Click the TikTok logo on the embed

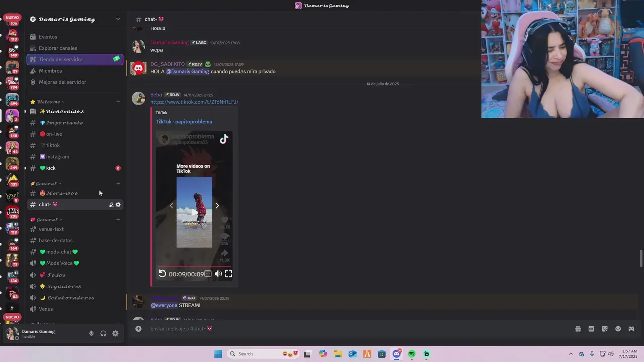[224, 139]
